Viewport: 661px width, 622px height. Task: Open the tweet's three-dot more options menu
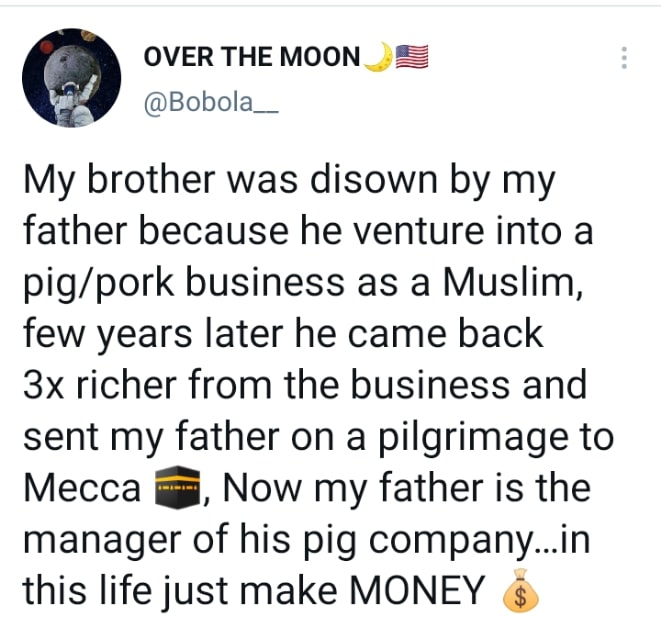point(624,57)
